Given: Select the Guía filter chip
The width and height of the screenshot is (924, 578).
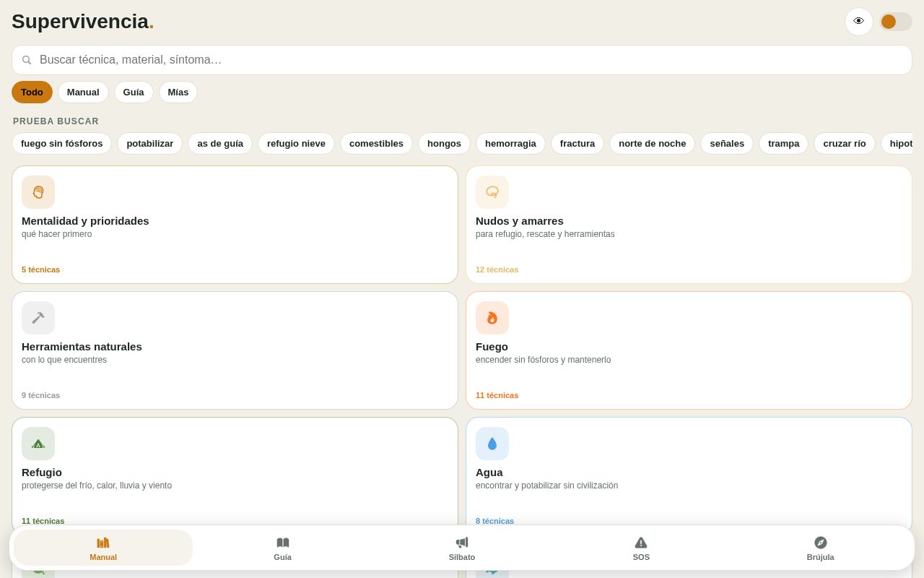Looking at the screenshot, I should [134, 92].
